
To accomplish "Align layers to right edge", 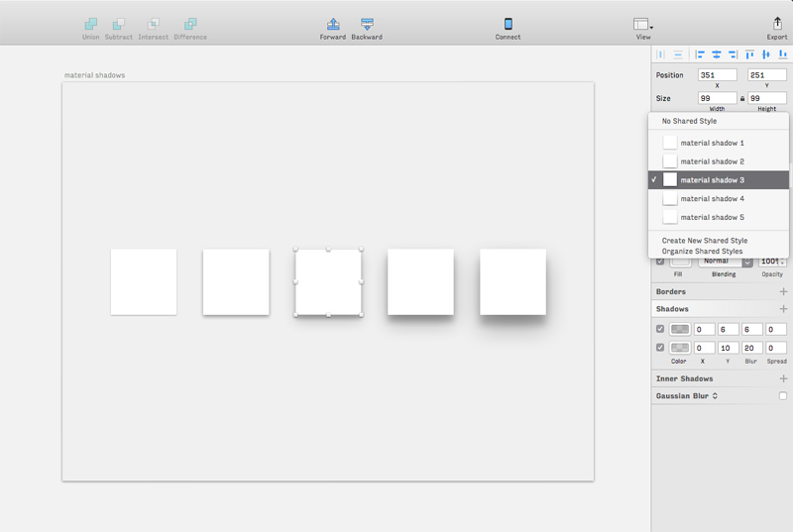I will pos(733,54).
